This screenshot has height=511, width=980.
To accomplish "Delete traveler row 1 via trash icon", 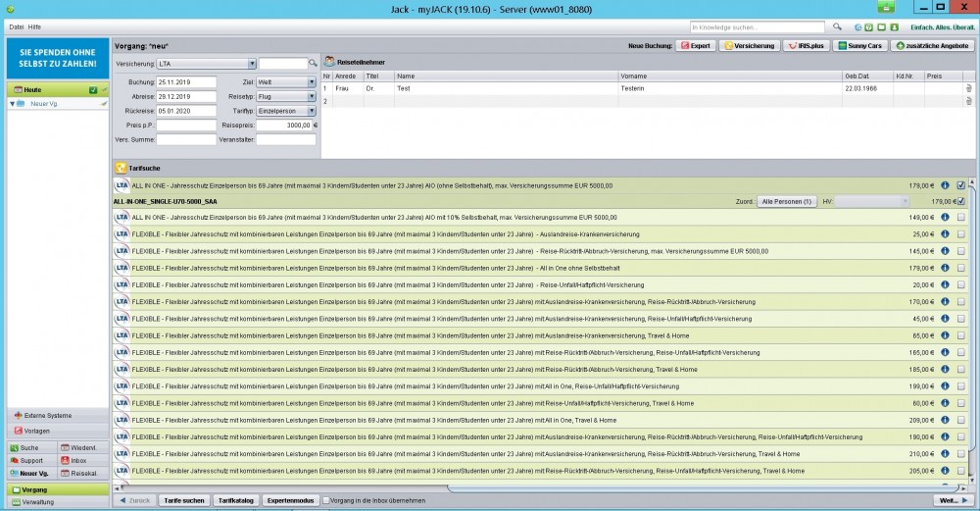I will [x=968, y=88].
